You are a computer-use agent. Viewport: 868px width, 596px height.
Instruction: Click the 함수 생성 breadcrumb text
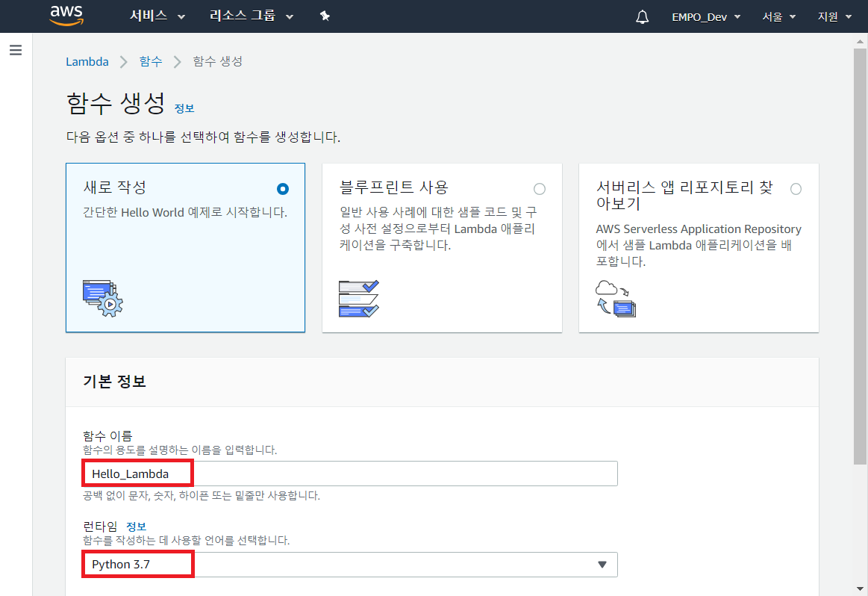coord(217,61)
